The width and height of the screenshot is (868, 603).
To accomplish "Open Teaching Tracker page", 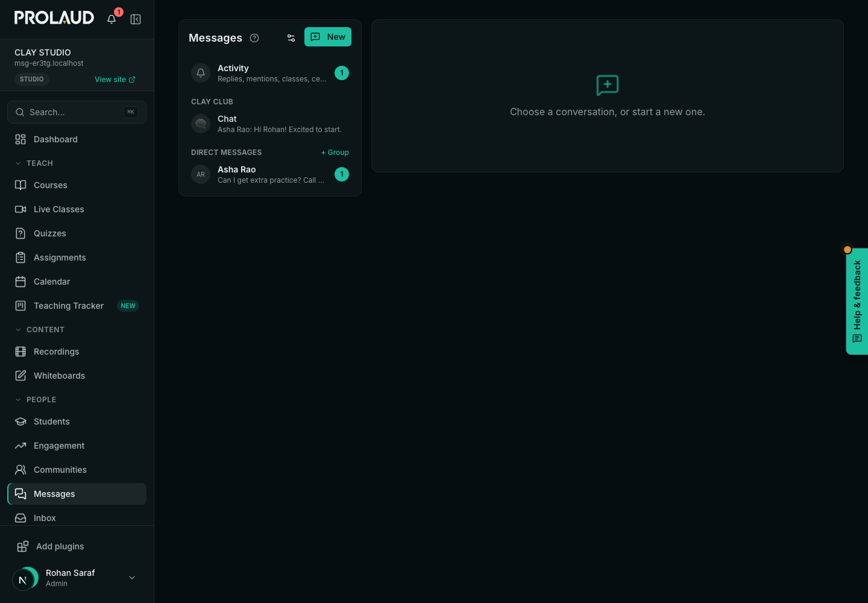I will [x=77, y=306].
